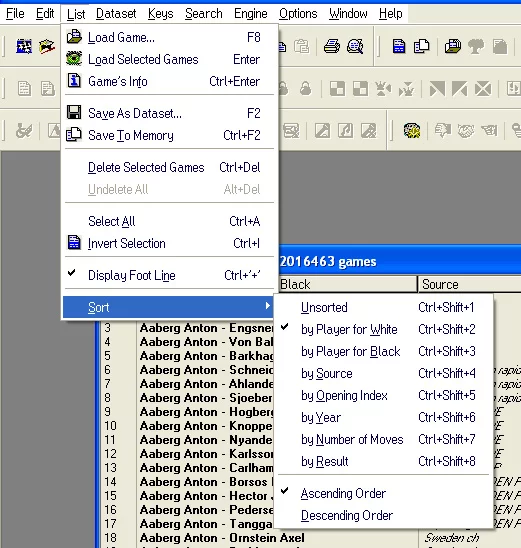Screen dimensions: 521x548
Task: Click the padlock toolbar icon
Action: (305, 88)
